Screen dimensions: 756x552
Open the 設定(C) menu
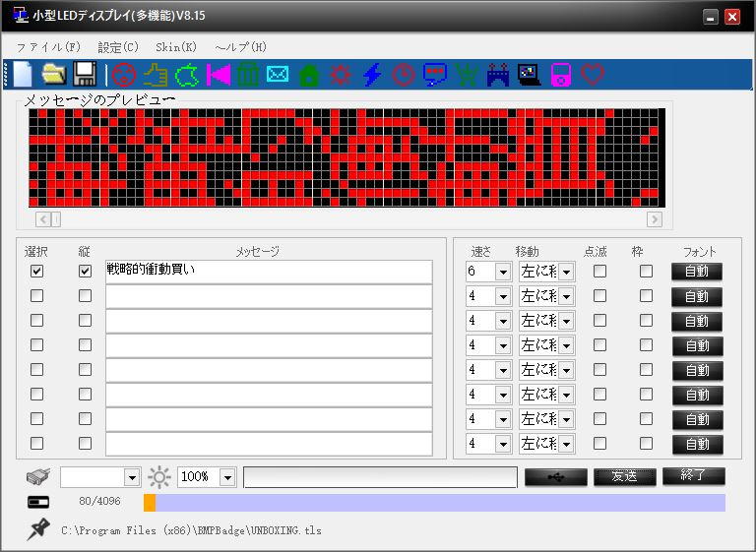coord(118,47)
